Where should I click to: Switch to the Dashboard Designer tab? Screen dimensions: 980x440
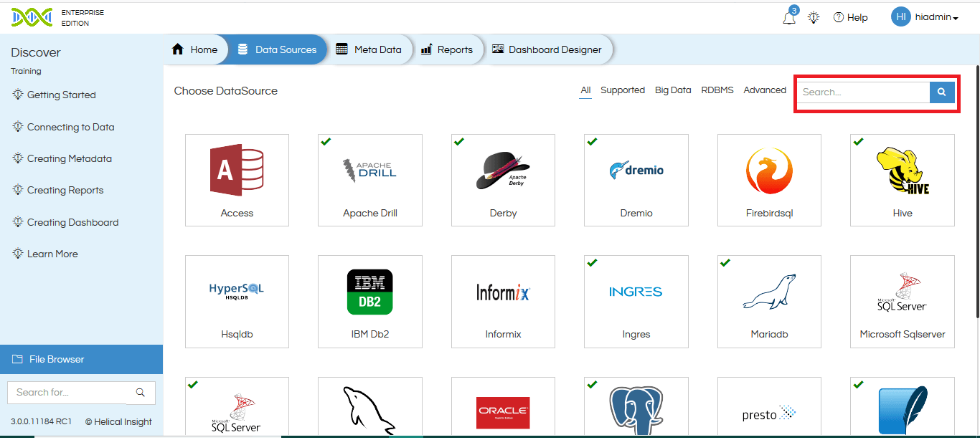click(547, 49)
